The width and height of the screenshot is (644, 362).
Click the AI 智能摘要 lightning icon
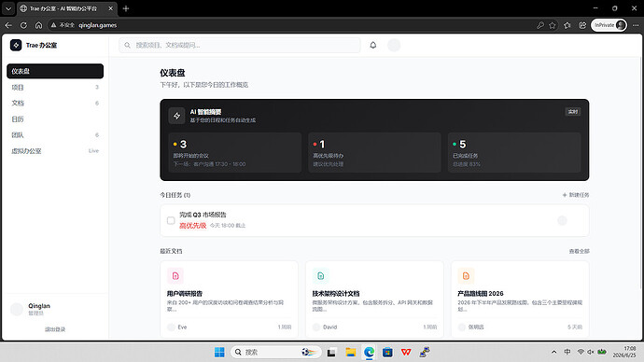pos(176,116)
